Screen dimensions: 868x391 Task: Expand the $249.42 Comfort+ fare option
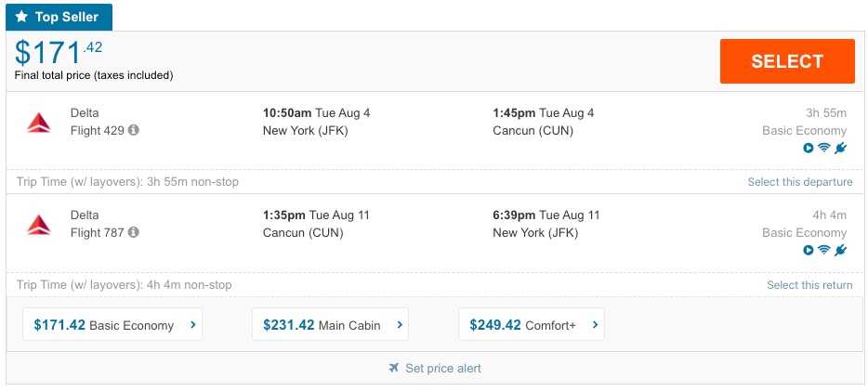click(531, 325)
